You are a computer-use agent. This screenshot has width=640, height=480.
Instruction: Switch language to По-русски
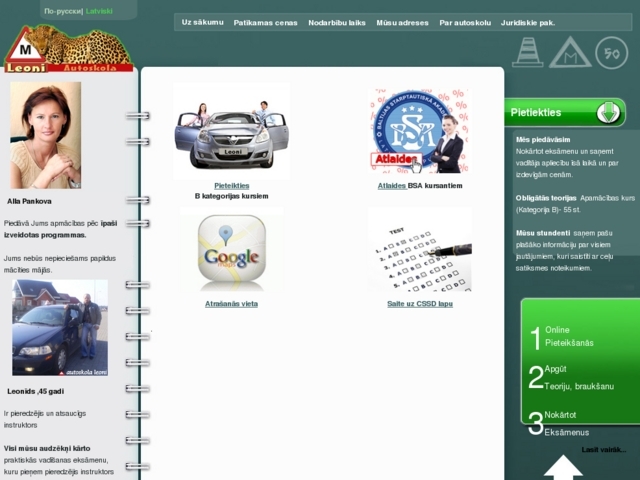click(x=63, y=11)
